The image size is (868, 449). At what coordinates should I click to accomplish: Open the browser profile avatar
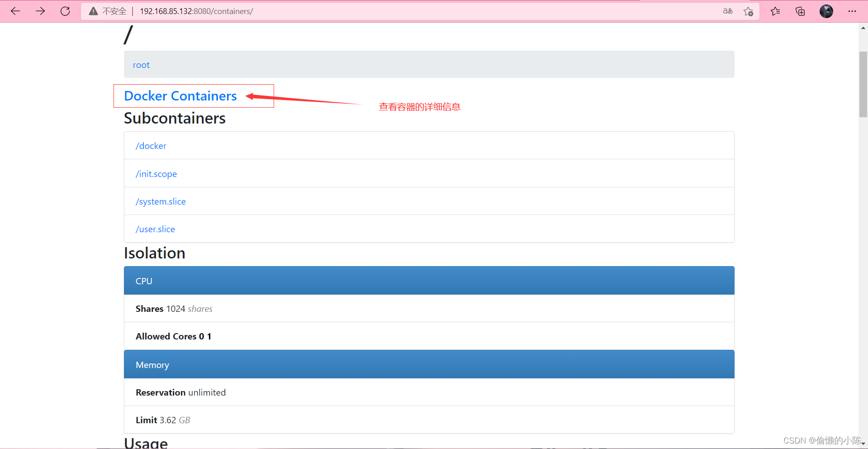pos(826,11)
